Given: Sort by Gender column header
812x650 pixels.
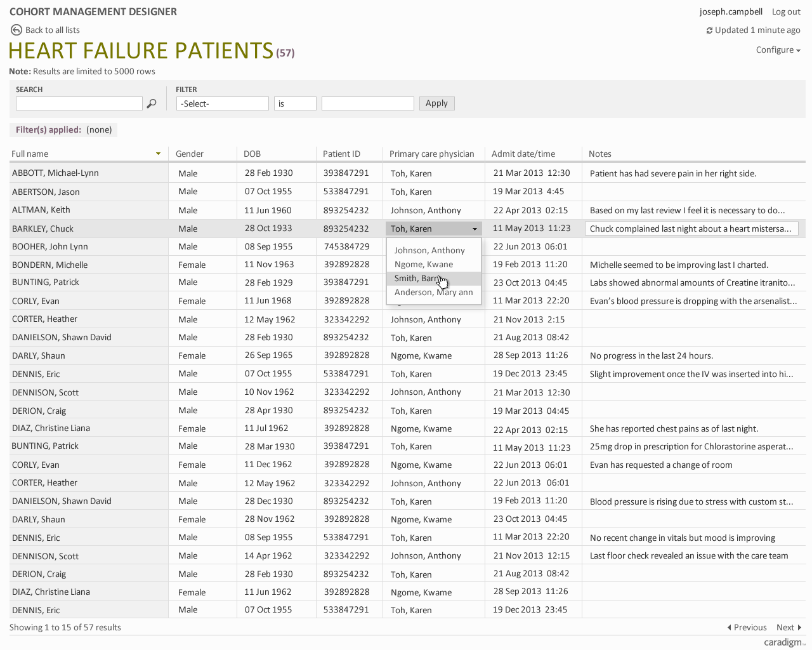Looking at the screenshot, I should (x=190, y=154).
